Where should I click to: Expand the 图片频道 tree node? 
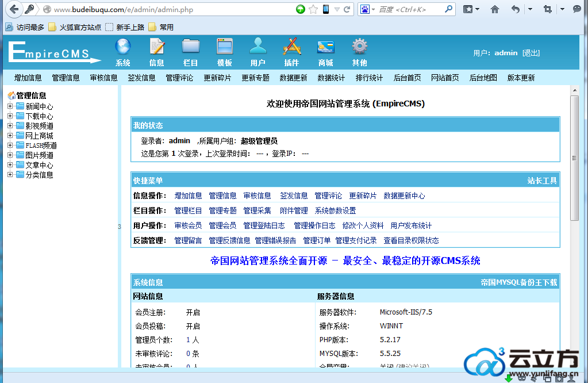[10, 155]
